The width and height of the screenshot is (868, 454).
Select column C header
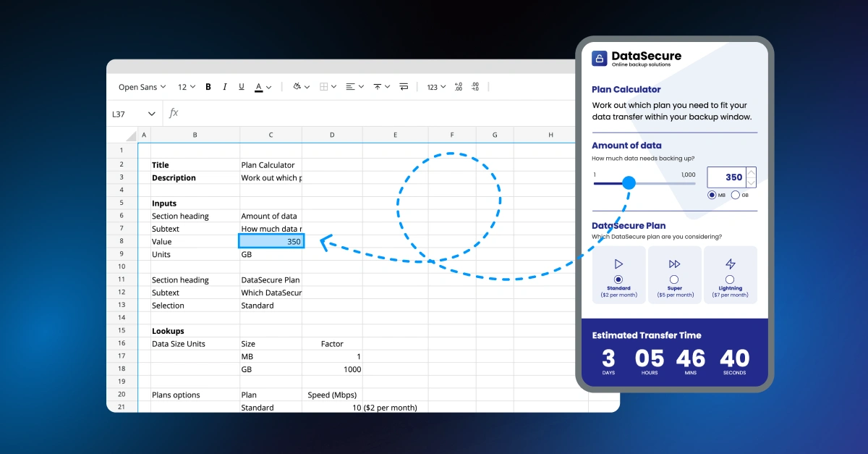(x=271, y=135)
